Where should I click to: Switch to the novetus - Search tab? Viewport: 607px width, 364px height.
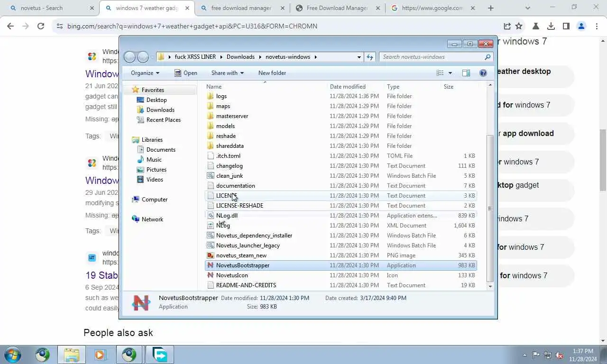[51, 8]
